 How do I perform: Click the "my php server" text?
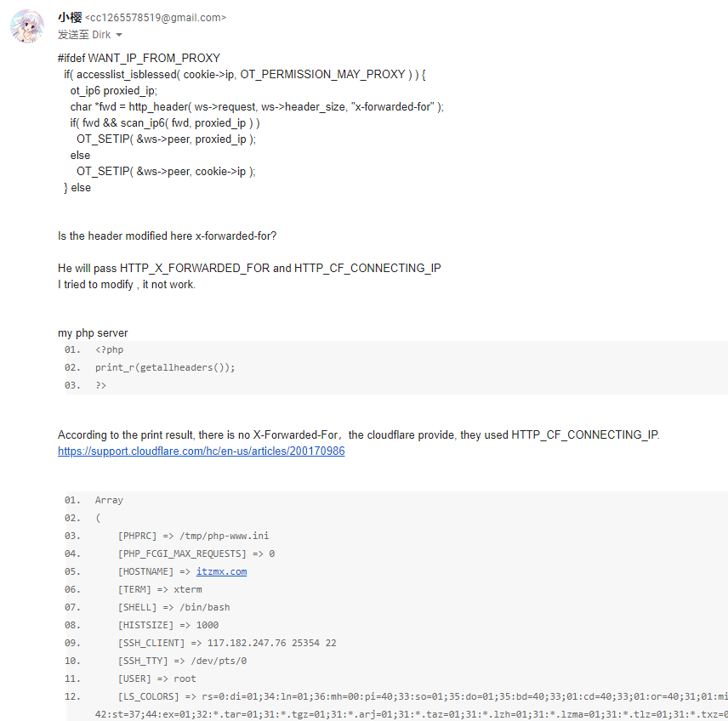tap(93, 332)
